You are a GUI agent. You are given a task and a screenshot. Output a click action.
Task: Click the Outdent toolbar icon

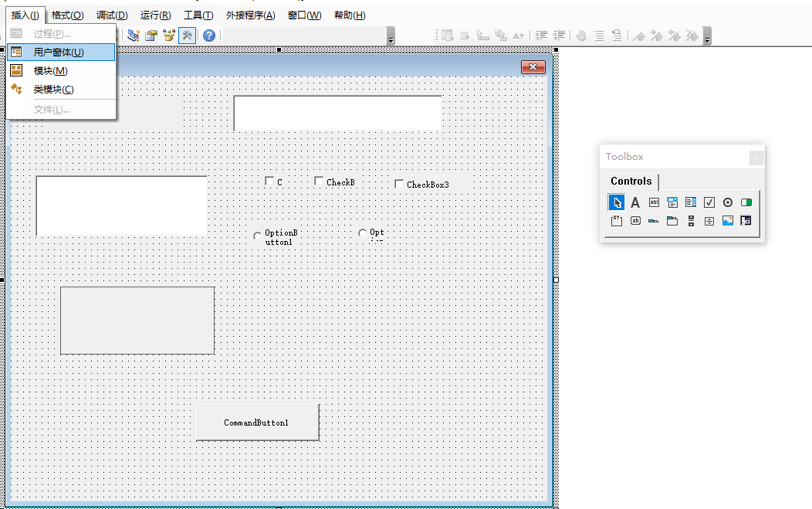(560, 36)
